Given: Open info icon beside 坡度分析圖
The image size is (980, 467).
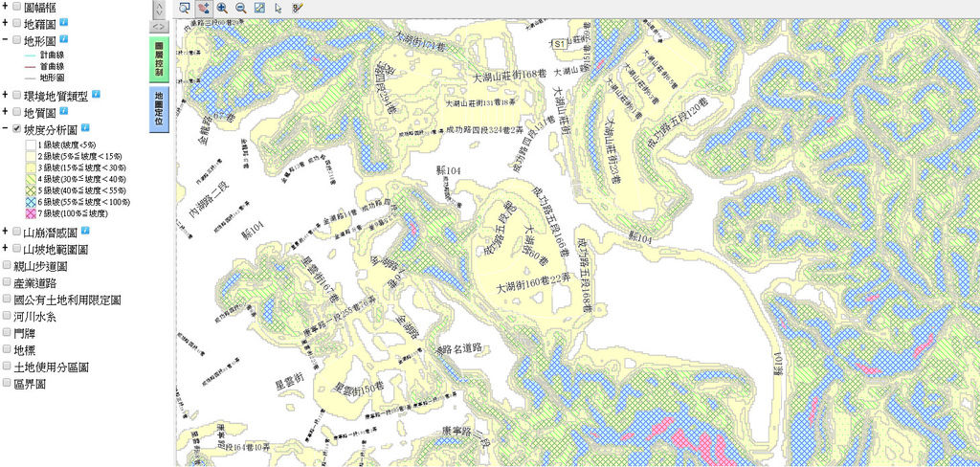Looking at the screenshot, I should (x=85, y=129).
